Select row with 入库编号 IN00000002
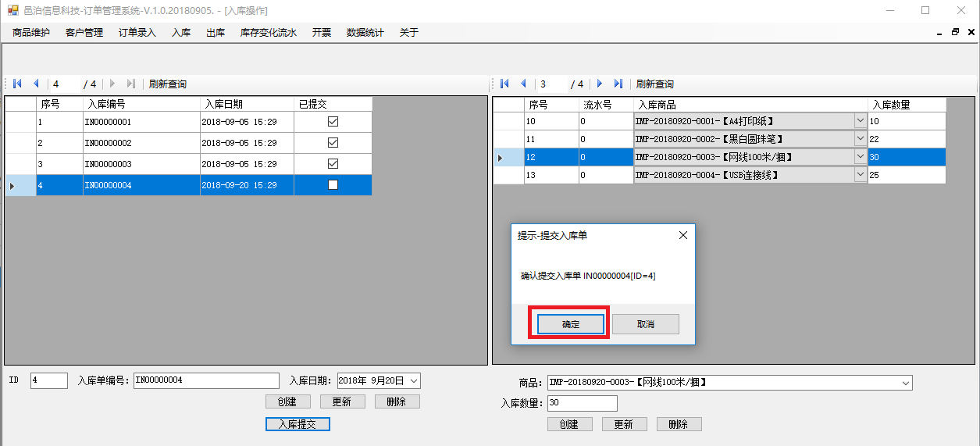The width and height of the screenshot is (980, 446). coord(188,143)
